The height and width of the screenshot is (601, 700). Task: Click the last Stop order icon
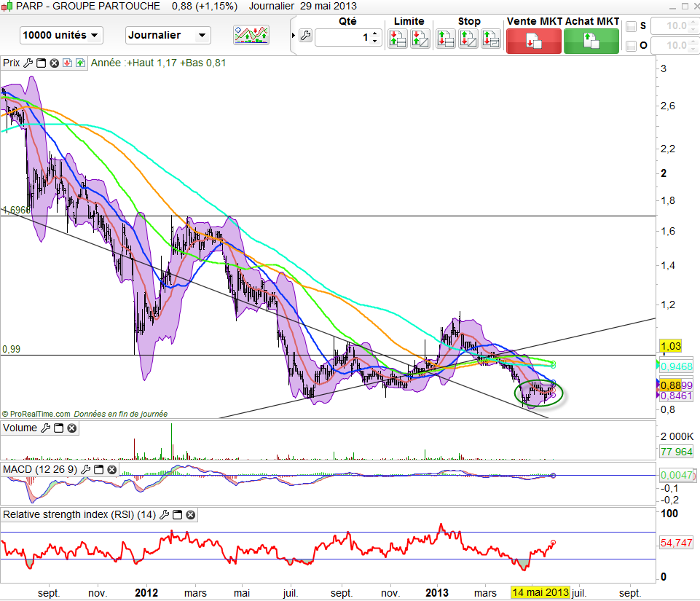490,39
